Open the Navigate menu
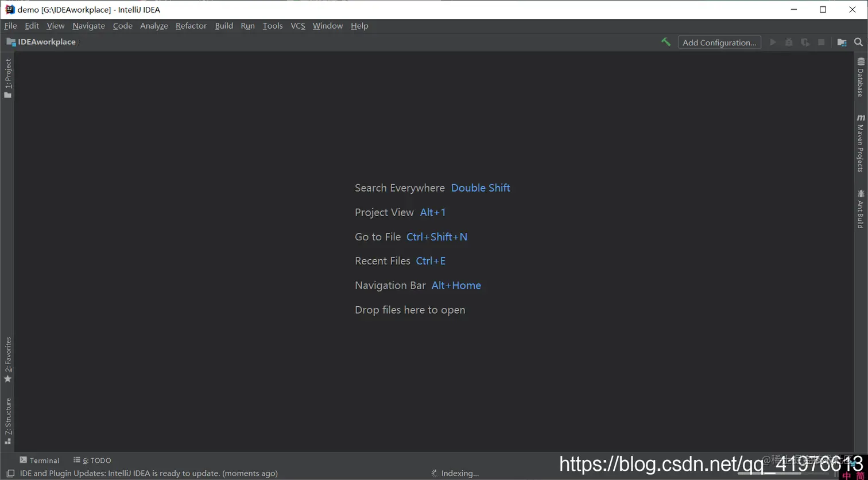The image size is (868, 480). pyautogui.click(x=89, y=26)
